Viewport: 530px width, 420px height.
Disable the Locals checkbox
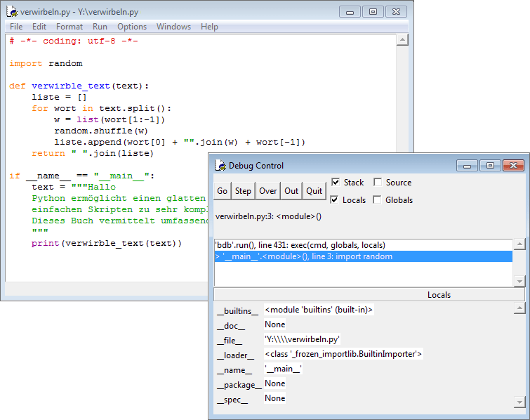(x=336, y=200)
